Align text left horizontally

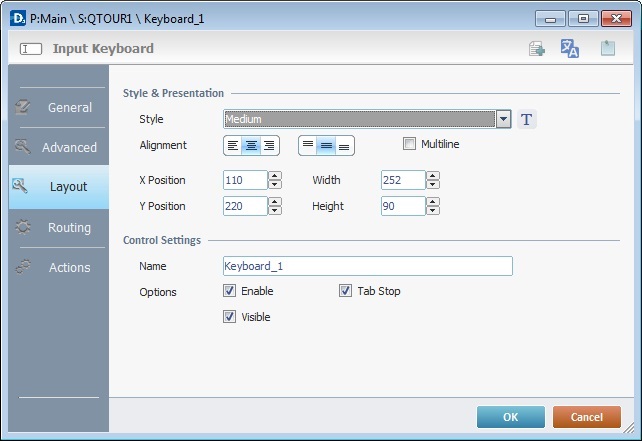233,145
